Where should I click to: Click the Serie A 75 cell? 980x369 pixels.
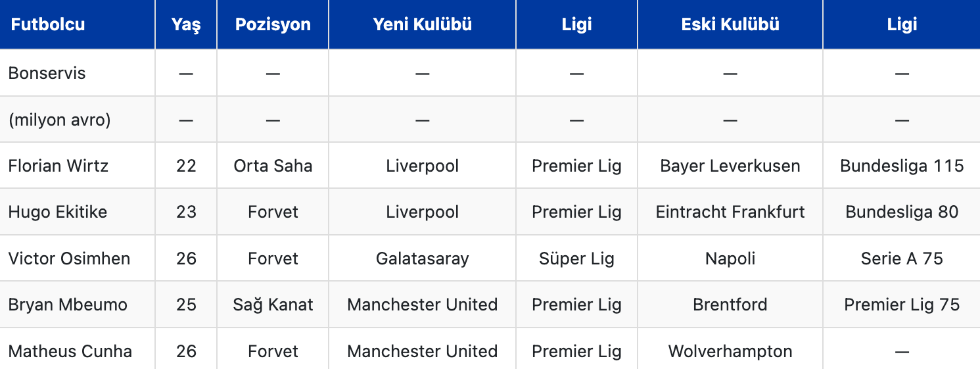[x=902, y=258]
